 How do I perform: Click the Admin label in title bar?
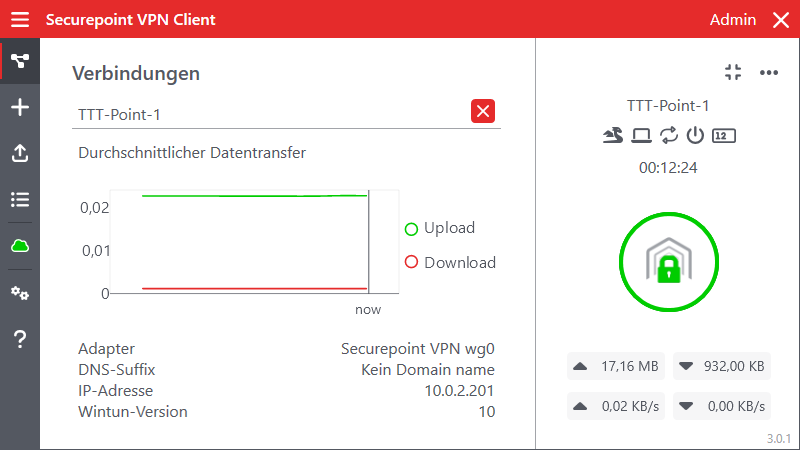(x=732, y=20)
